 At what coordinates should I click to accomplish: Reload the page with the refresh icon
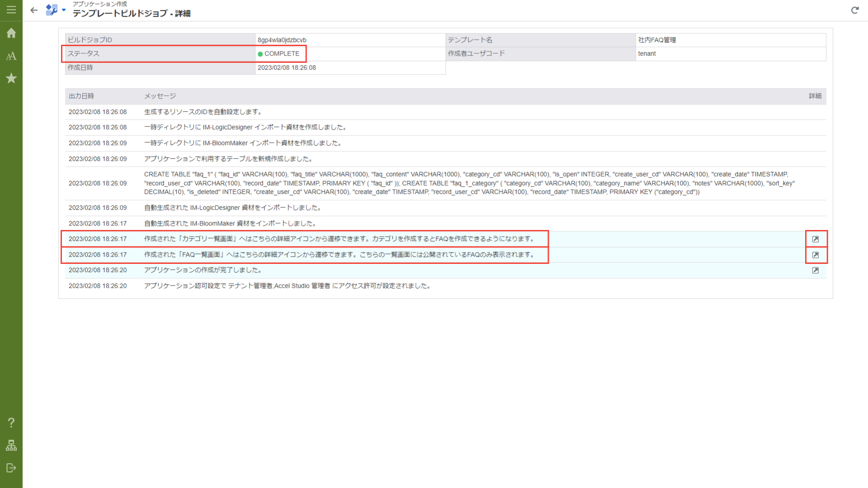pos(854,10)
